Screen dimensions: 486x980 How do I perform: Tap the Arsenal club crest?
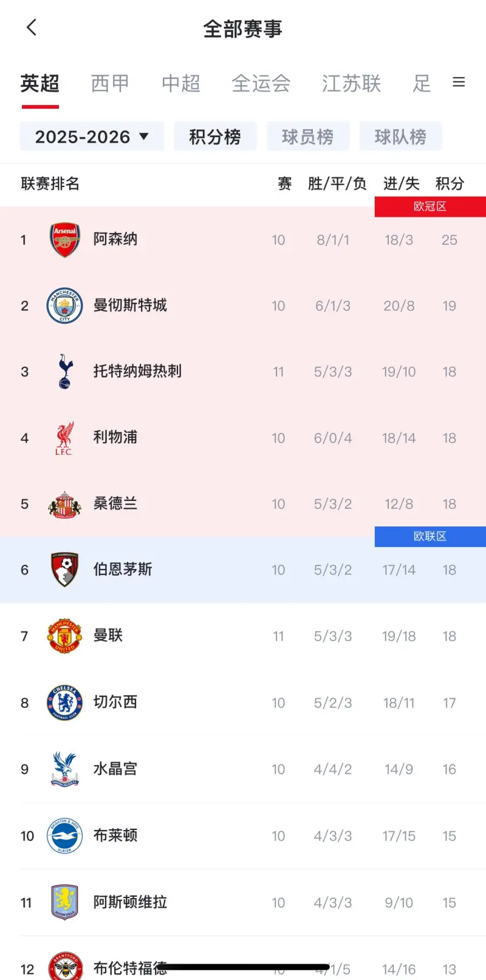click(64, 239)
